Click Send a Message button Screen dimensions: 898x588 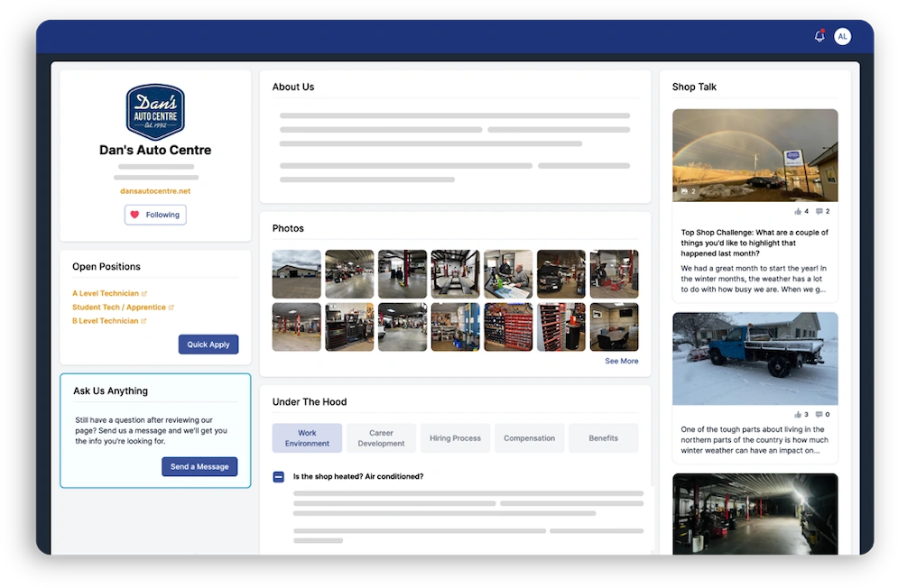(199, 466)
